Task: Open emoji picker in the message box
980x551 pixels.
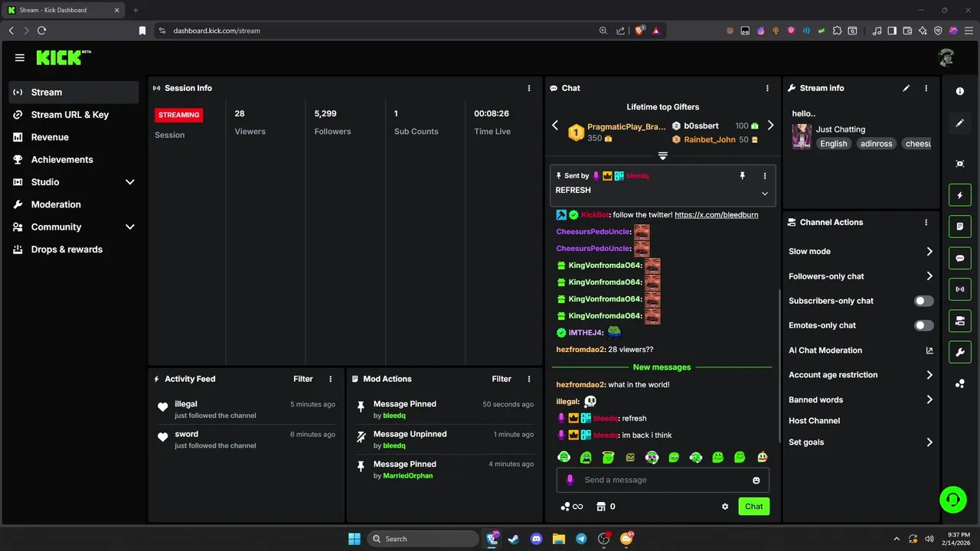Action: [756, 481]
